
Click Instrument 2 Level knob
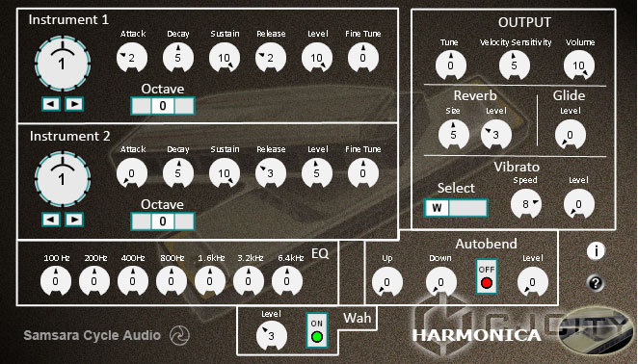click(317, 172)
